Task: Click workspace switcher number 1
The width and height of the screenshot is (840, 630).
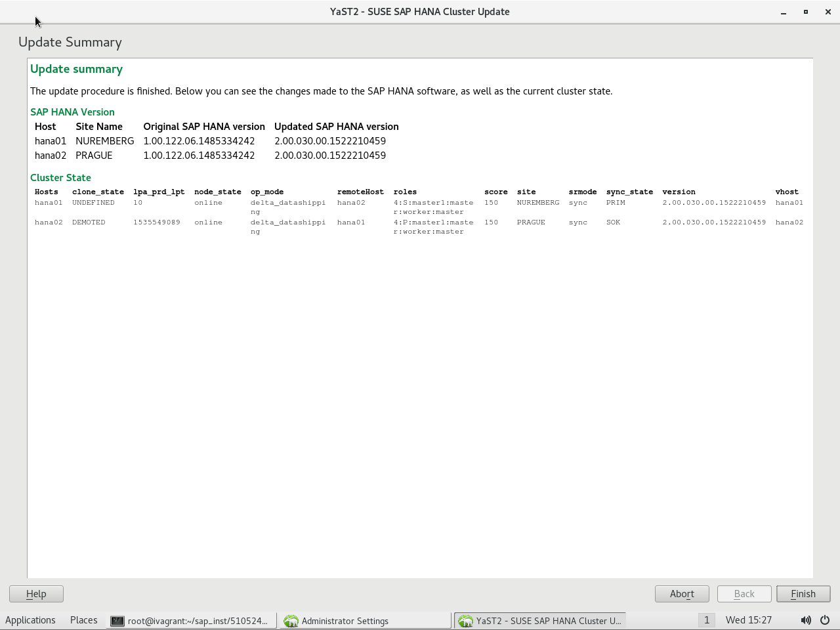Action: pos(706,620)
